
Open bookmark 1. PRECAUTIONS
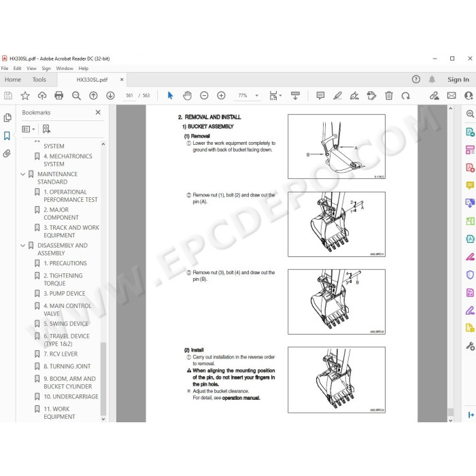[65, 263]
